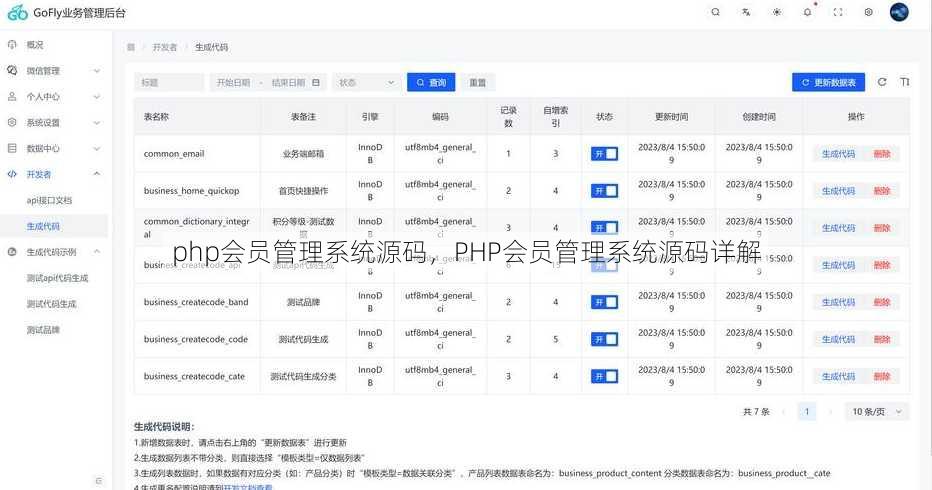The width and height of the screenshot is (932, 490).
Task: Click the next page arrow
Action: [x=830, y=412]
